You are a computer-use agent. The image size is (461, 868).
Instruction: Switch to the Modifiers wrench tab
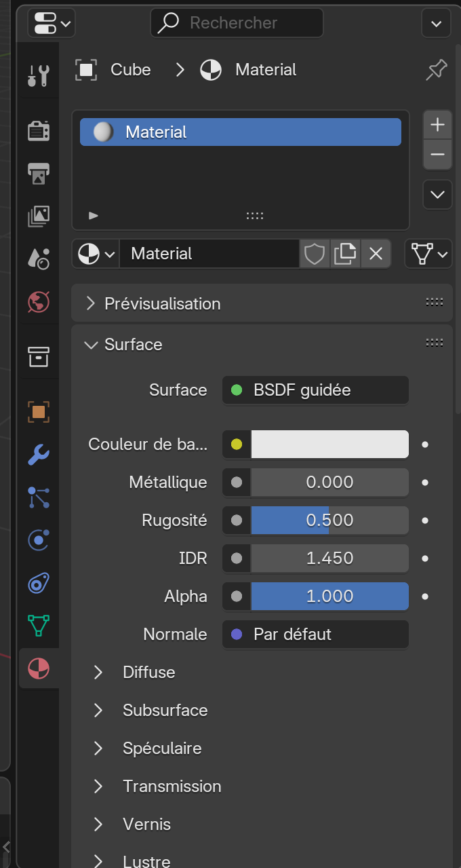[38, 454]
